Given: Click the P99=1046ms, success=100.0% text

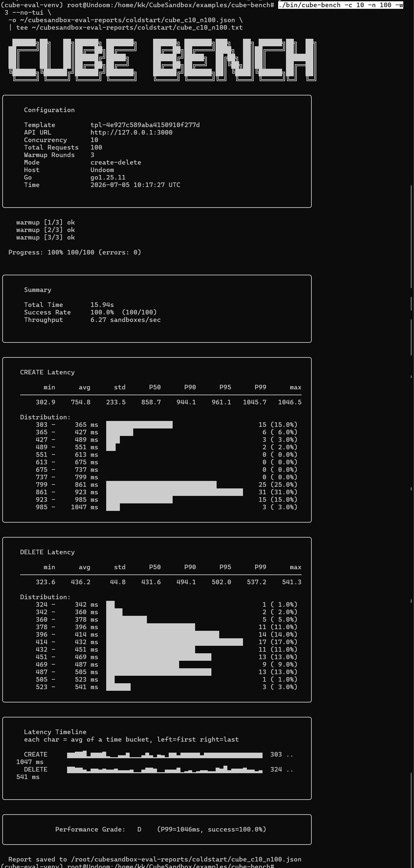Looking at the screenshot, I should click(211, 829).
